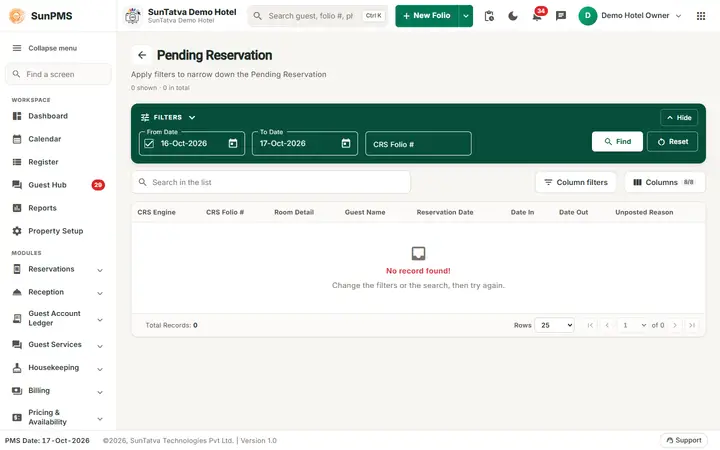Expand the Billing chevron
Screen dimensions: 720x450
click(100, 392)
